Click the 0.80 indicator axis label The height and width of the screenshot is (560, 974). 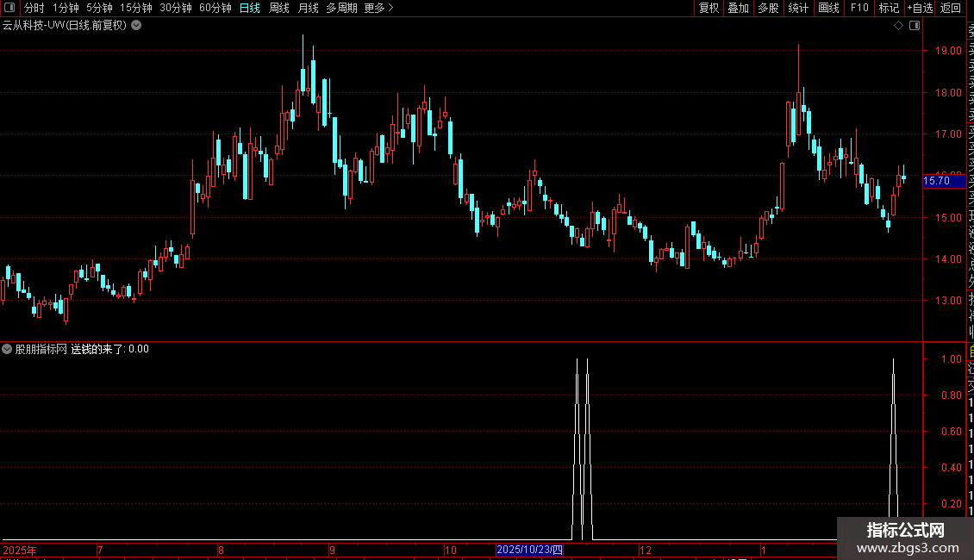[x=951, y=395]
